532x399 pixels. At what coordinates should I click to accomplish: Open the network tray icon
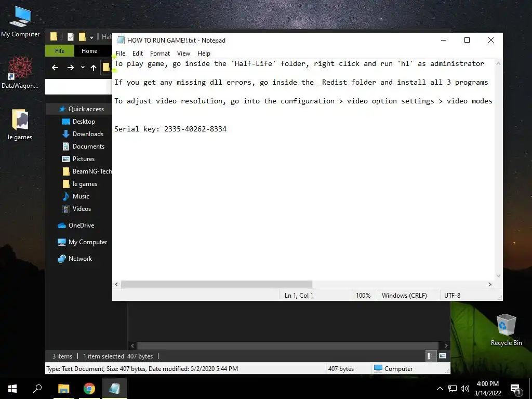coord(453,389)
